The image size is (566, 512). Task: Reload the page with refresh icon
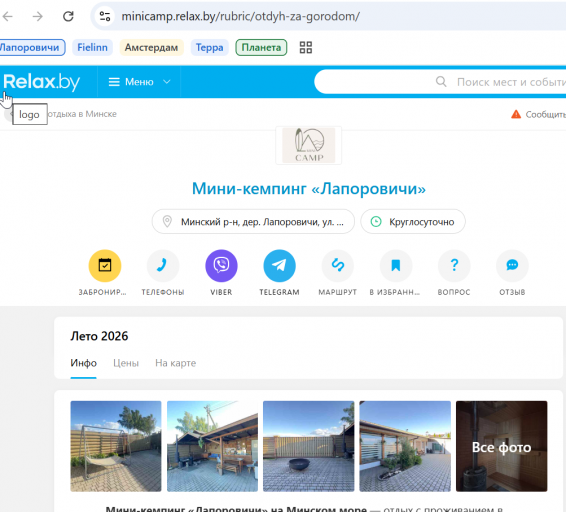point(68,16)
